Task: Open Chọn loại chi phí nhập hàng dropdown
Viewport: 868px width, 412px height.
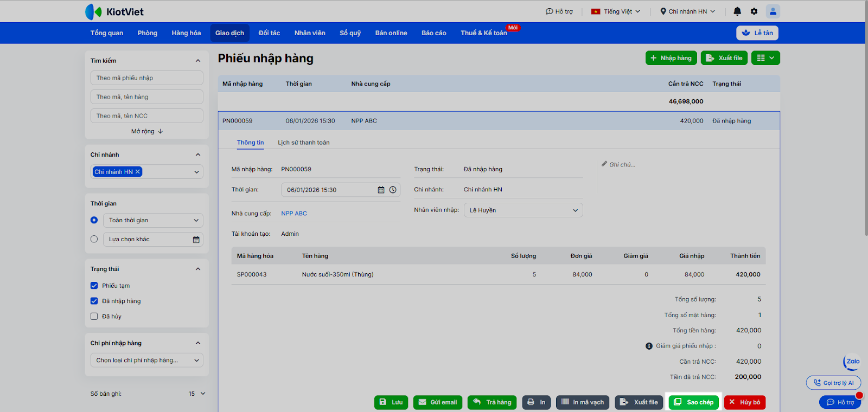Action: tap(147, 360)
